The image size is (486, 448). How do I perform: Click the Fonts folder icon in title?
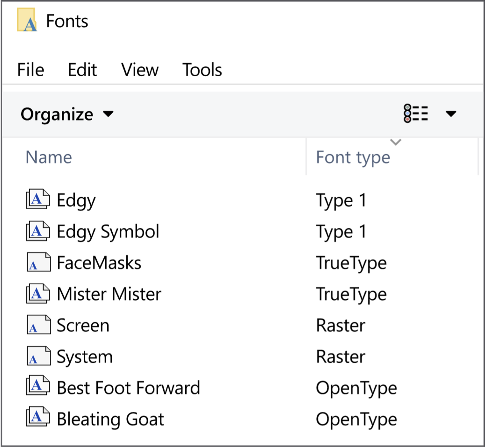pyautogui.click(x=27, y=20)
